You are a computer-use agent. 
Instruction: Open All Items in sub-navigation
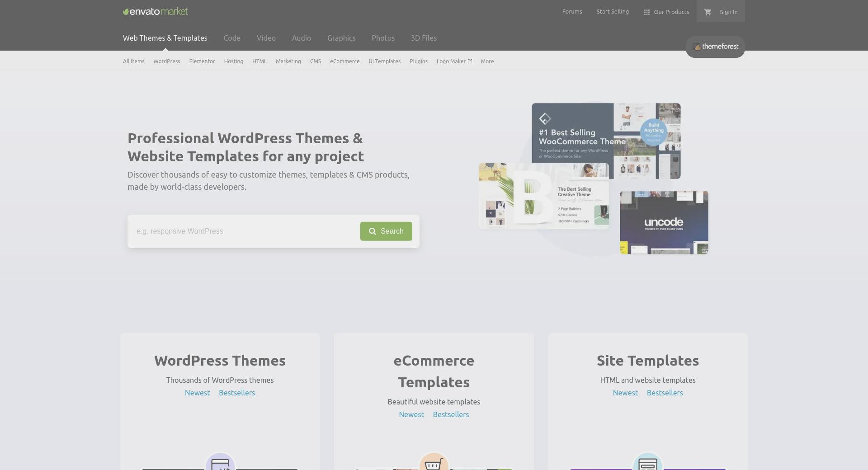pos(133,61)
